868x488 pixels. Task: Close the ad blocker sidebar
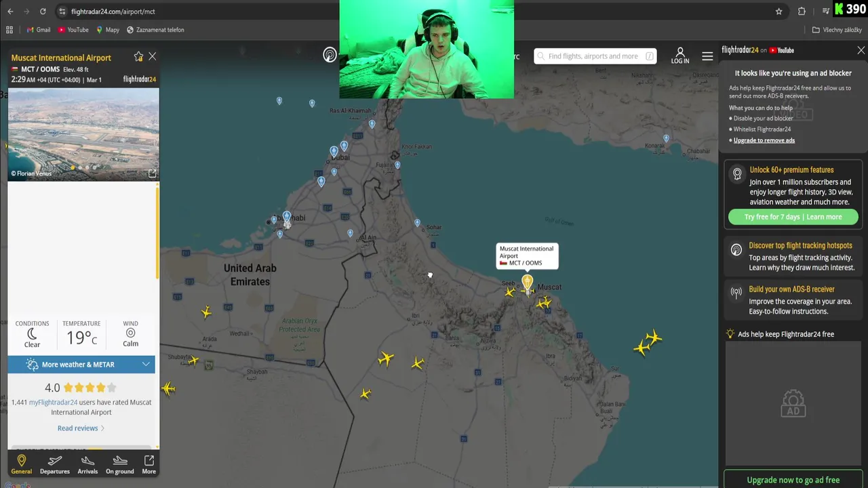[x=861, y=50]
